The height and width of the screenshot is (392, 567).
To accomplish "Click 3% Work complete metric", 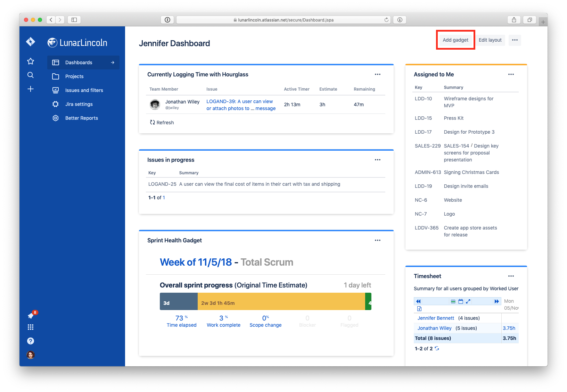I will pyautogui.click(x=223, y=321).
